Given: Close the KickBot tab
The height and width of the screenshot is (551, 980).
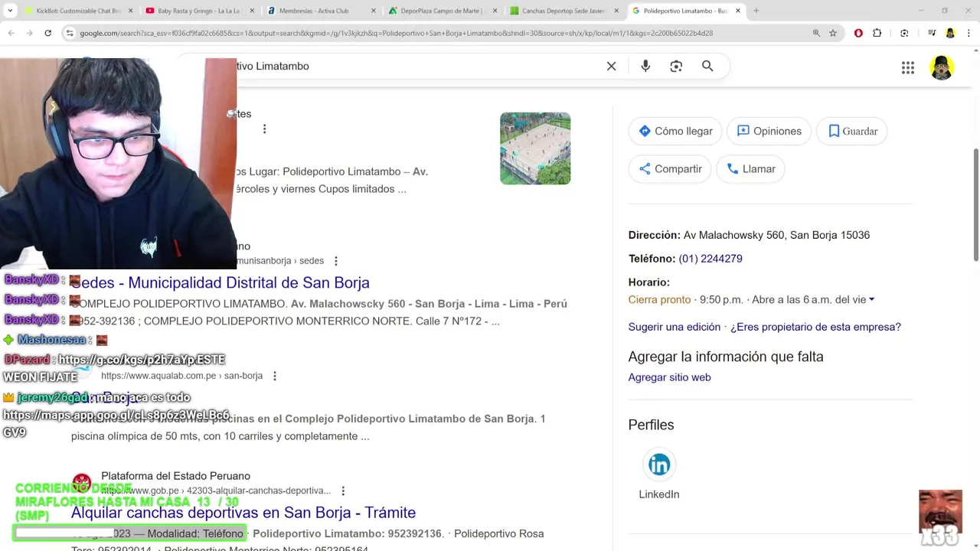Looking at the screenshot, I should pos(130,11).
